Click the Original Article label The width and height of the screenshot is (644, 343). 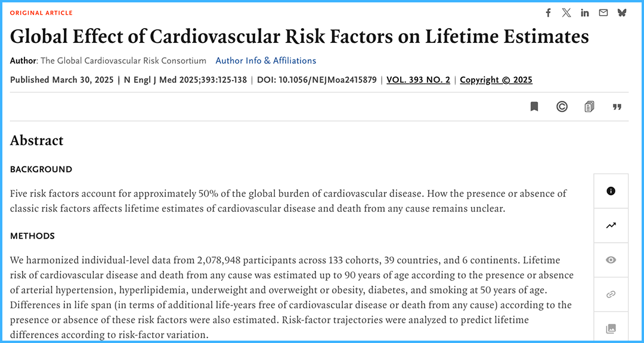click(41, 13)
